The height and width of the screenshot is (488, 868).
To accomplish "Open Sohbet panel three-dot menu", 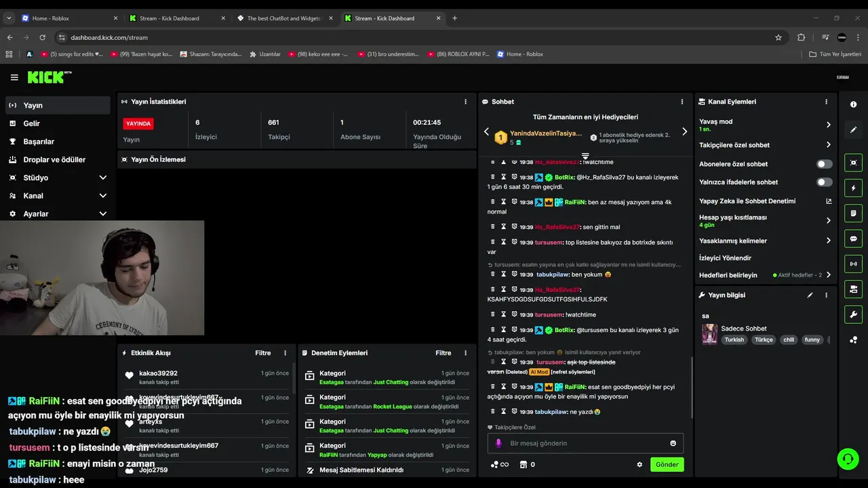I will coord(682,102).
